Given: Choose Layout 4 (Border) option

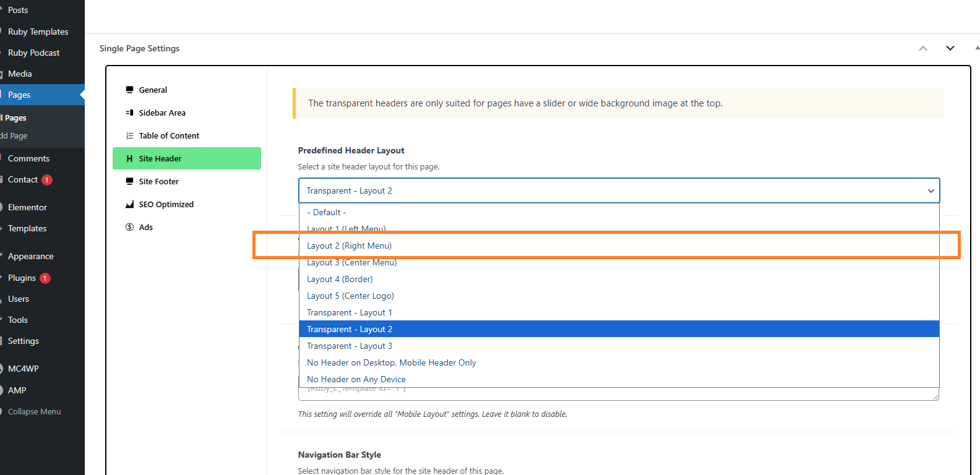Looking at the screenshot, I should (619, 279).
